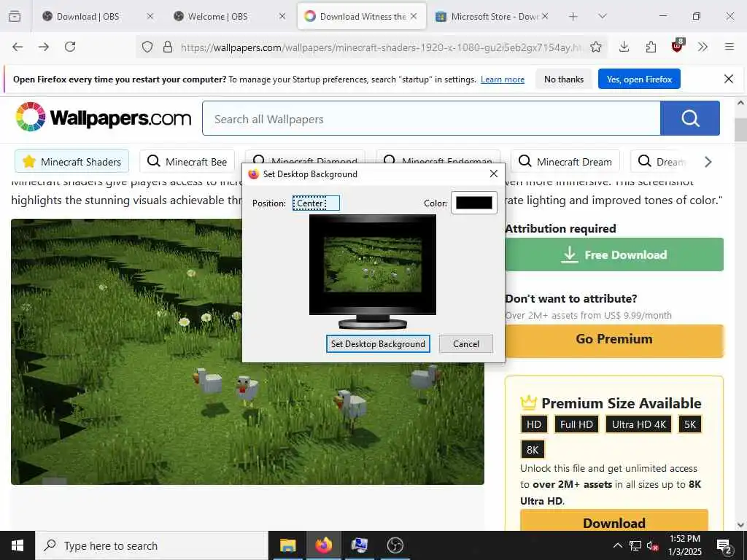Image resolution: width=747 pixels, height=560 pixels.
Task: Choose the HD size option
Action: pyautogui.click(x=533, y=424)
